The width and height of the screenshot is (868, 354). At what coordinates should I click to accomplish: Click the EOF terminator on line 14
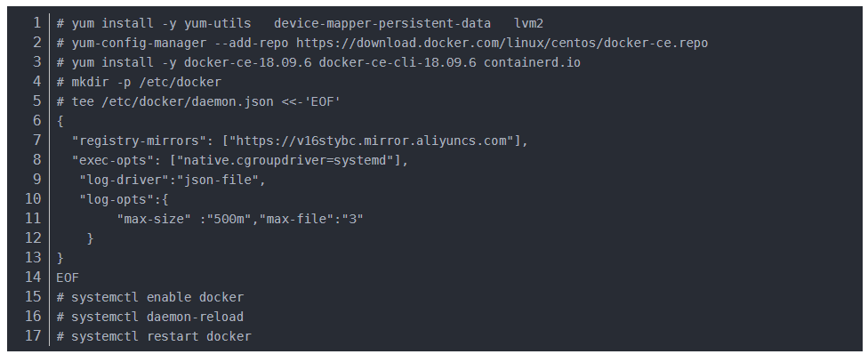pyautogui.click(x=68, y=278)
